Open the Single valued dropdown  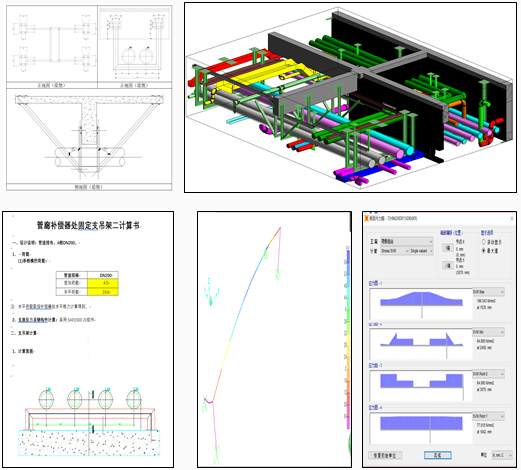[422, 251]
